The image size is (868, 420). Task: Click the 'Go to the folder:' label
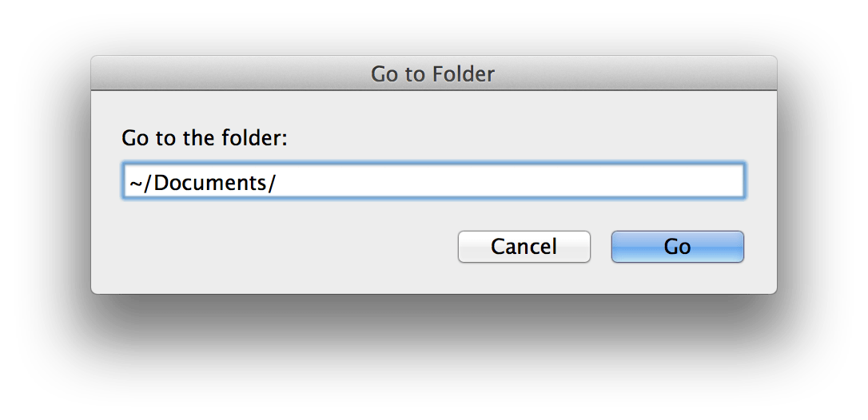coord(204,137)
